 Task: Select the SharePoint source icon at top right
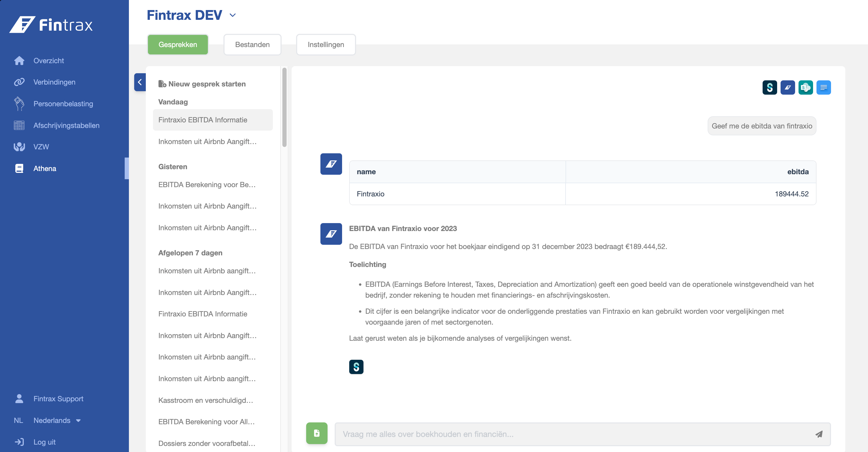(806, 88)
